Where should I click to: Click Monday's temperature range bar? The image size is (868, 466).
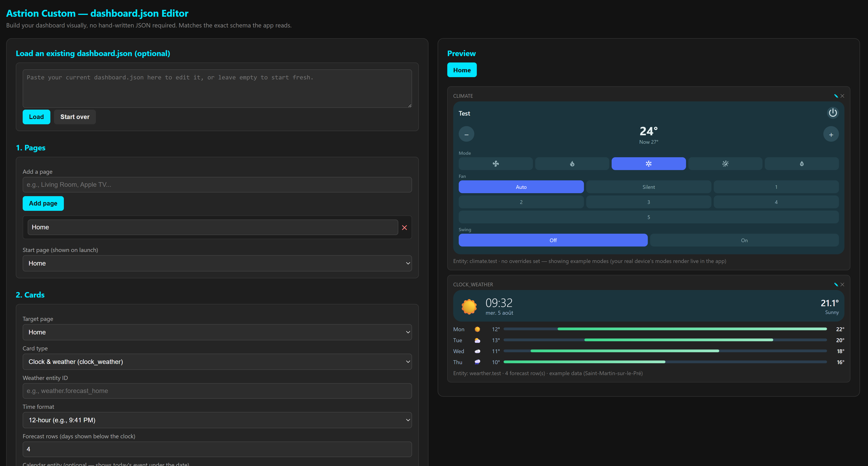(665, 329)
